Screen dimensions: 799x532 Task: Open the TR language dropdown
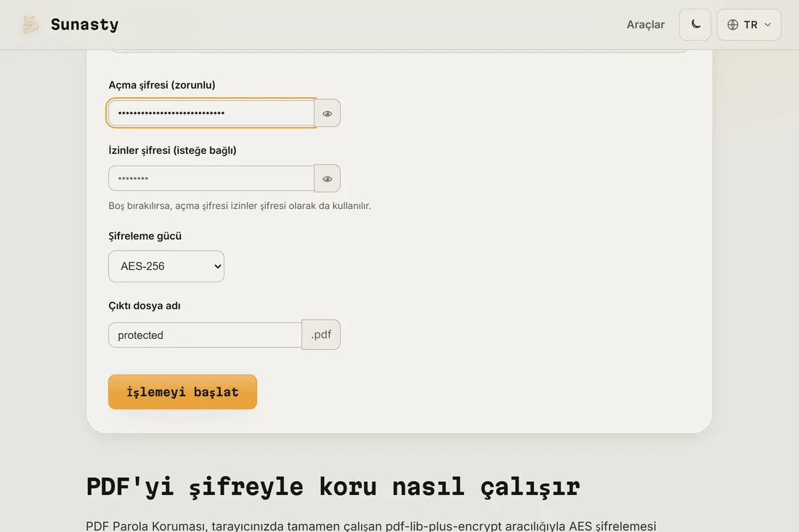[x=749, y=25]
